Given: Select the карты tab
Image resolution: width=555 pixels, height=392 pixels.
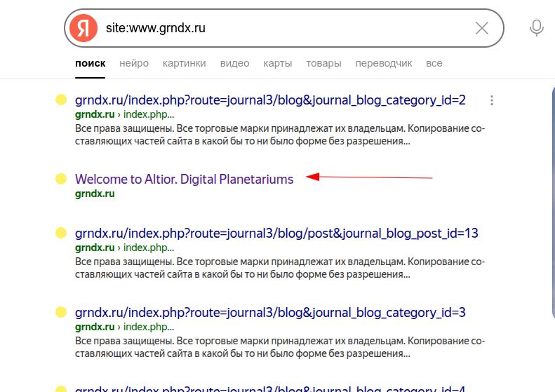Looking at the screenshot, I should tap(278, 63).
